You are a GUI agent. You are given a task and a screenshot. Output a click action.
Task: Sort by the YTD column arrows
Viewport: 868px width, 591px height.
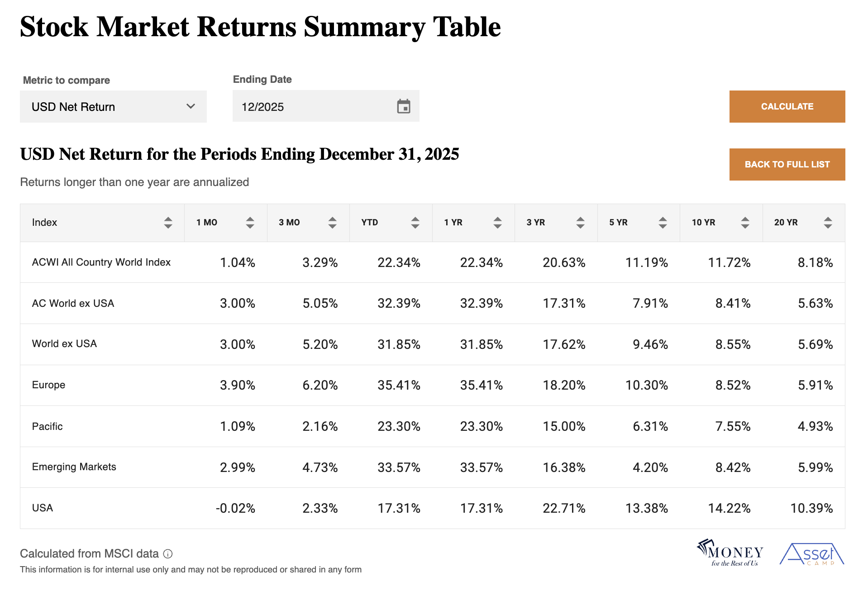pyautogui.click(x=415, y=223)
